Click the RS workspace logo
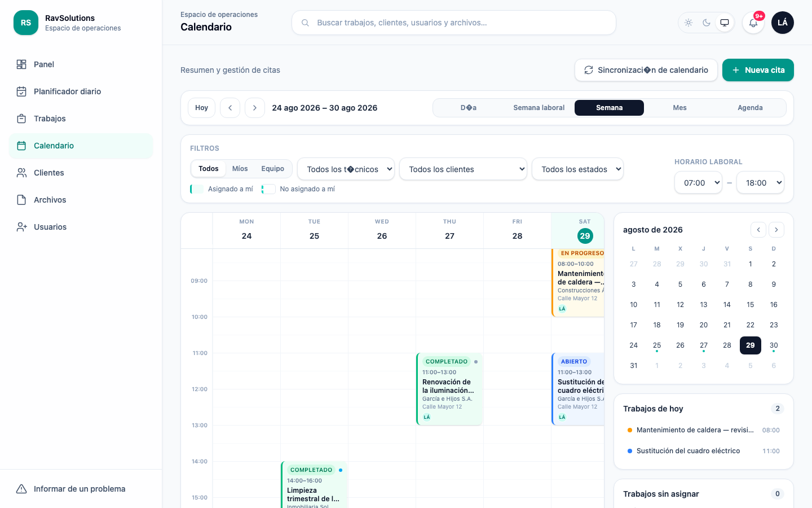Viewport: 812px width, 508px height. click(x=26, y=23)
